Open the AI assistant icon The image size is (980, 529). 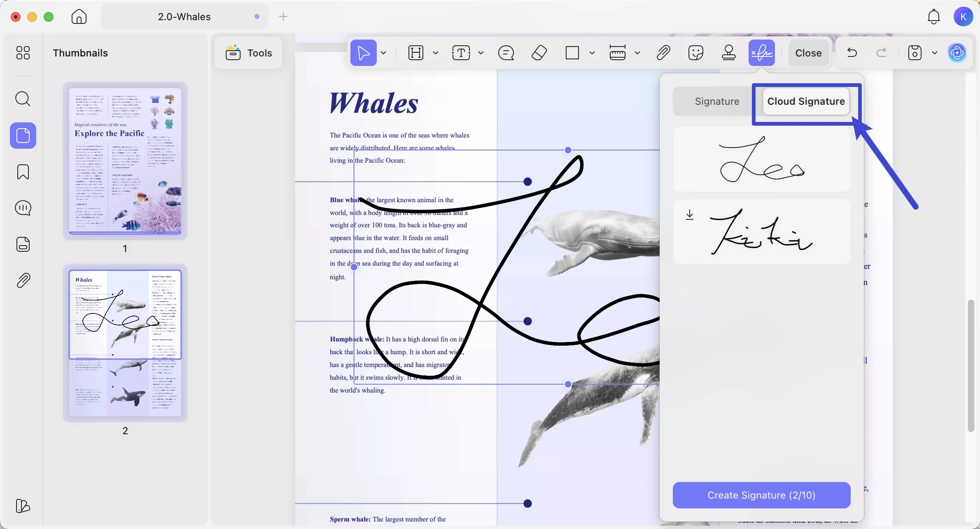click(x=957, y=53)
